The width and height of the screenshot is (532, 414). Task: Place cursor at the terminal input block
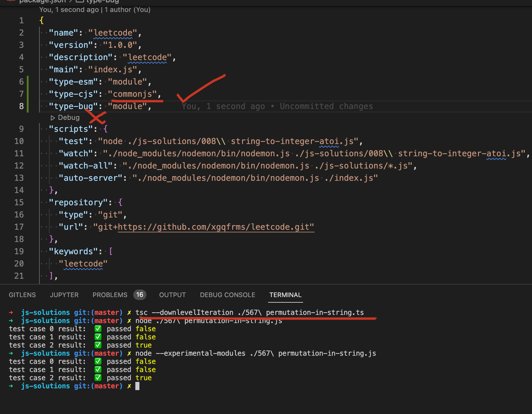(137, 386)
